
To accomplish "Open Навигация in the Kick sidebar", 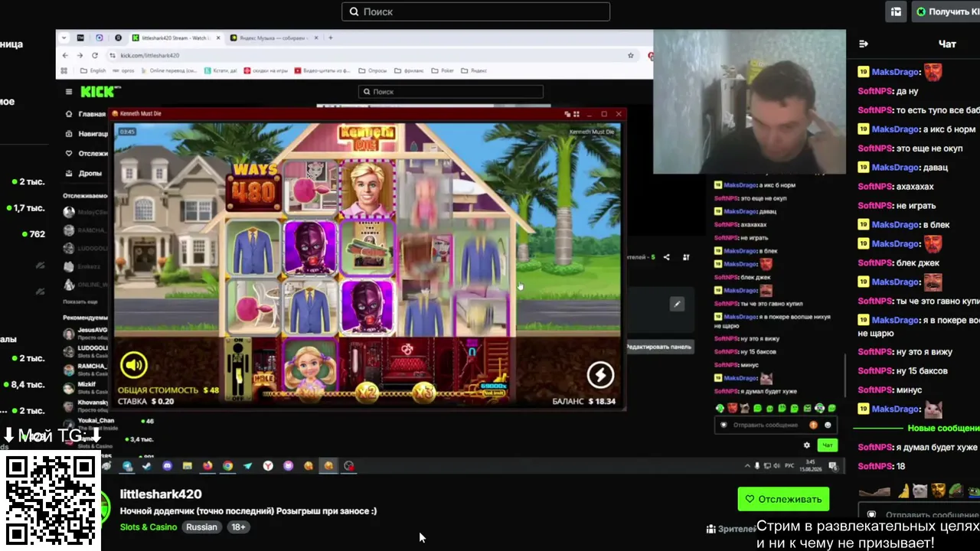I will tap(85, 134).
